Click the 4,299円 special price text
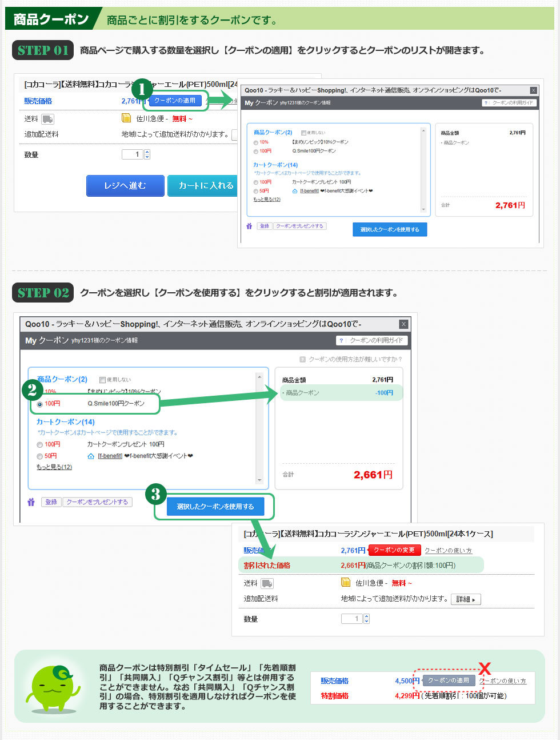Screen dimensions: 560x740 [407, 696]
